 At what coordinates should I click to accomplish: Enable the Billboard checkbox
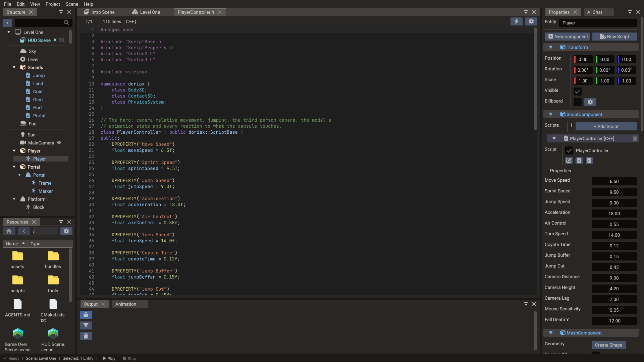coord(578,102)
